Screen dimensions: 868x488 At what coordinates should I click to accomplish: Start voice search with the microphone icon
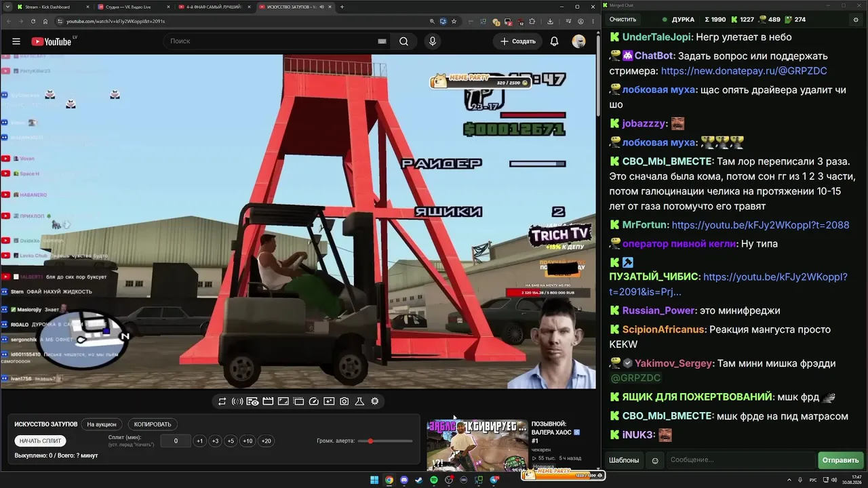[x=433, y=41]
